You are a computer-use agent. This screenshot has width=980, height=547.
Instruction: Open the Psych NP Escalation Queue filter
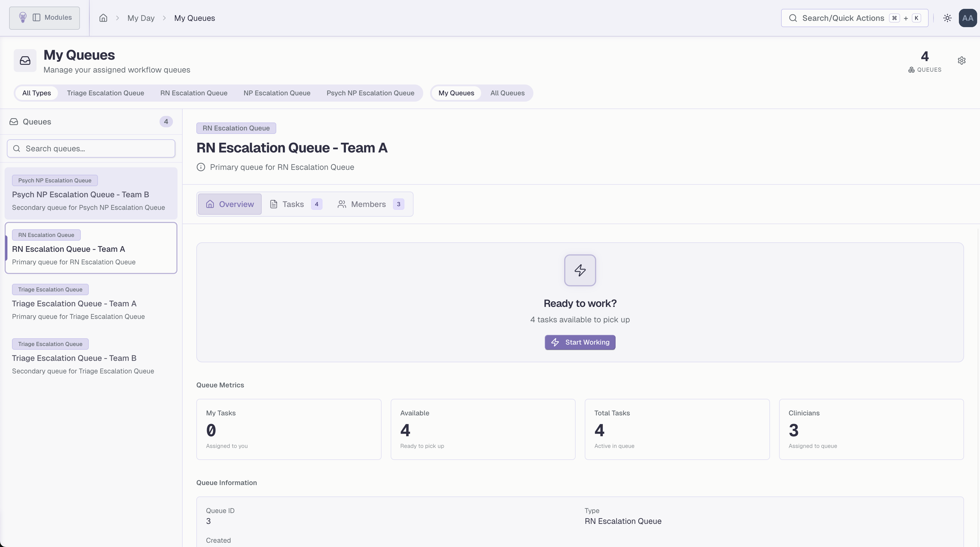(370, 93)
